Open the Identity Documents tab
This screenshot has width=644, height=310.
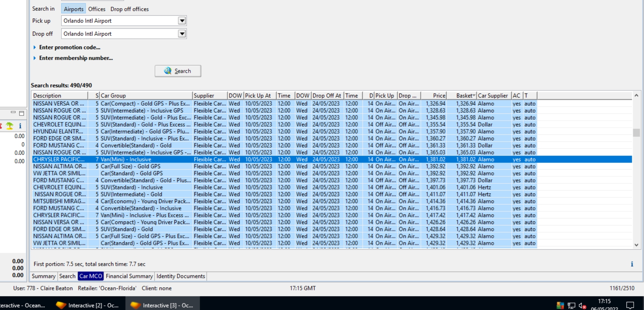pyautogui.click(x=181, y=276)
